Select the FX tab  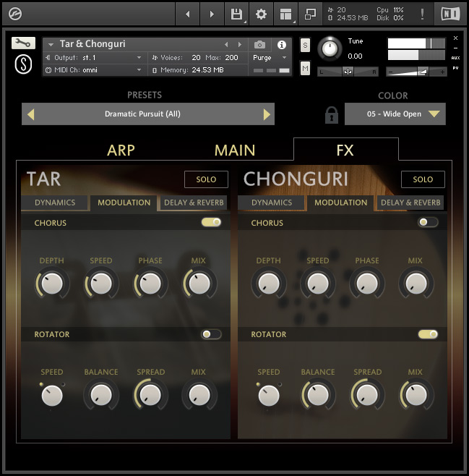[345, 150]
